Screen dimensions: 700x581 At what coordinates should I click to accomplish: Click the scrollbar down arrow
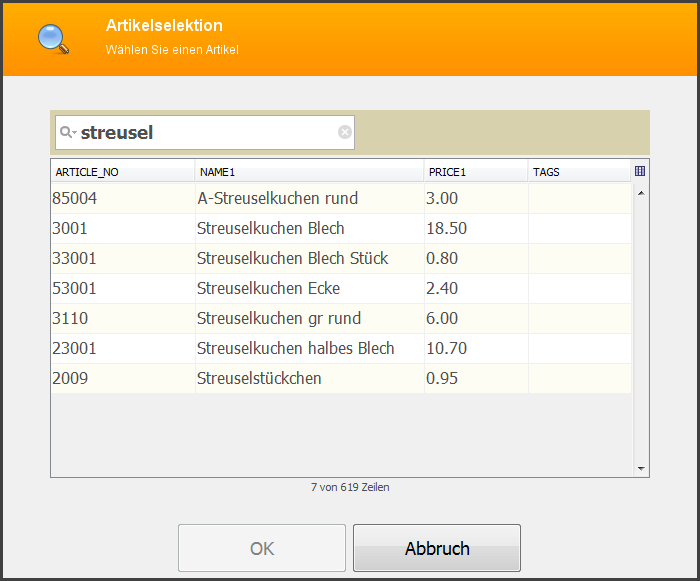tap(641, 468)
